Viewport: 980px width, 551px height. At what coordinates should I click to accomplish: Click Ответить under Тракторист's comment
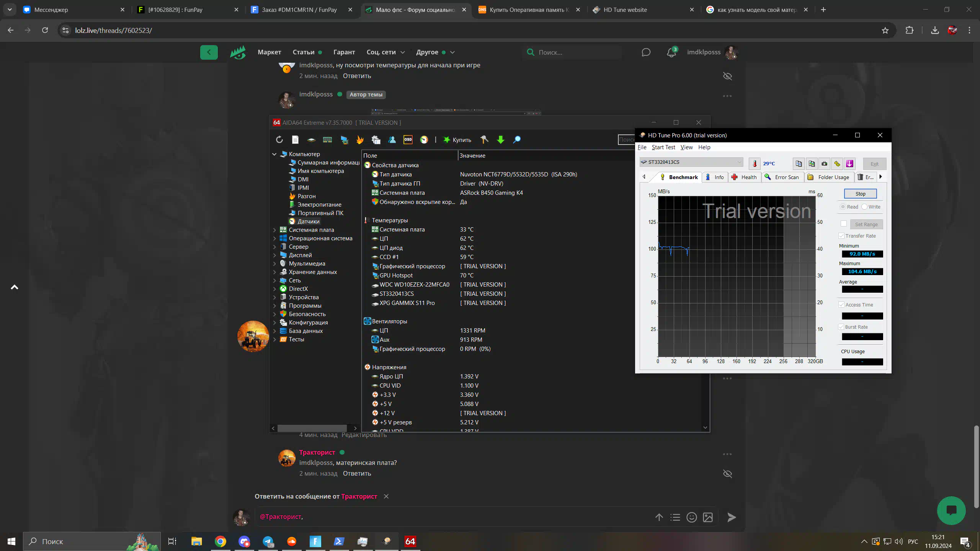coord(357,474)
